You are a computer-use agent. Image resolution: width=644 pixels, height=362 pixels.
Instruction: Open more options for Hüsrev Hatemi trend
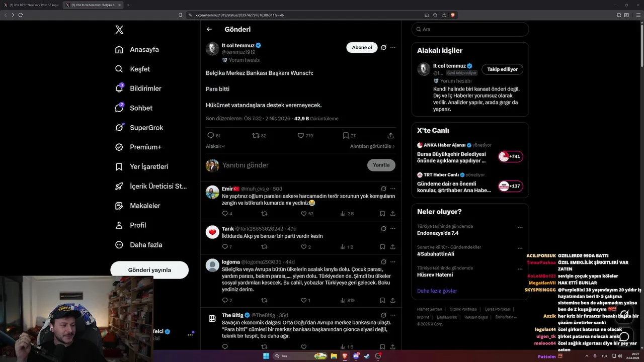click(x=520, y=269)
